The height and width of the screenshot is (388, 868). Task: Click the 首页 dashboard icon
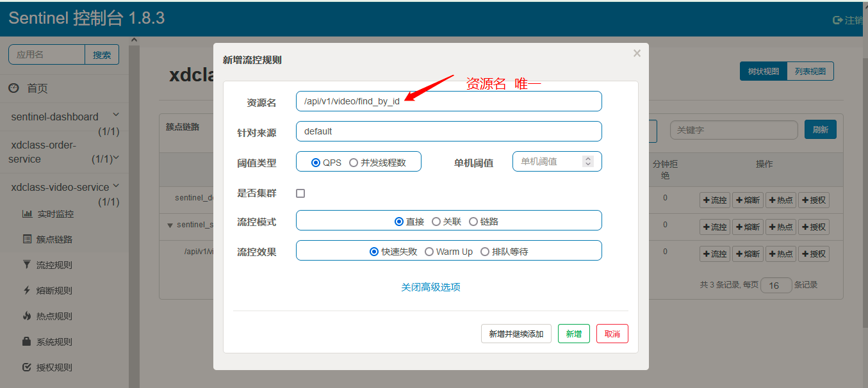(13, 88)
